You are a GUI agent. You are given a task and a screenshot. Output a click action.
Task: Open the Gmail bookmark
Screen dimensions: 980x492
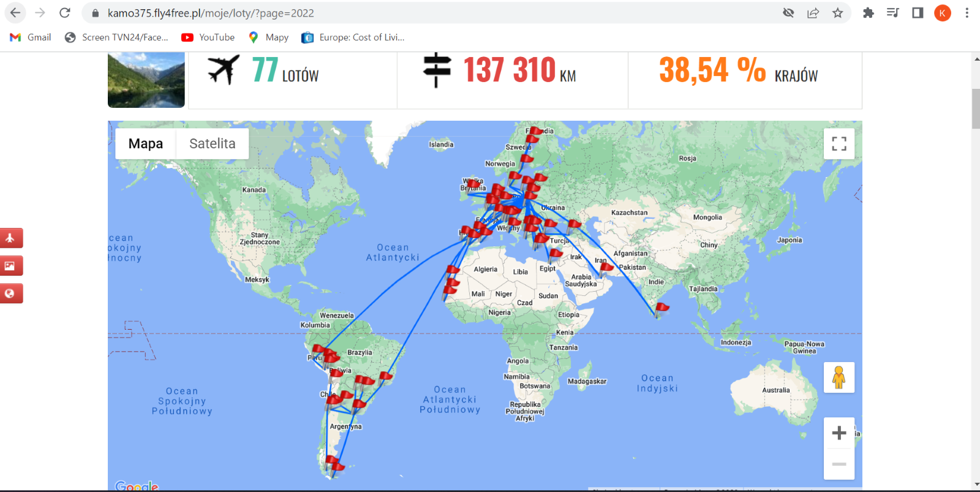tap(31, 37)
